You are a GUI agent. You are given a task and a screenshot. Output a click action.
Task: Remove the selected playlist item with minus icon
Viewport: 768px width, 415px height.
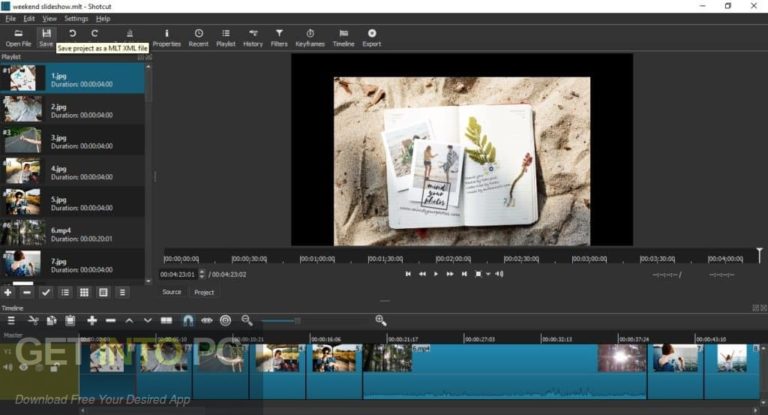click(27, 293)
